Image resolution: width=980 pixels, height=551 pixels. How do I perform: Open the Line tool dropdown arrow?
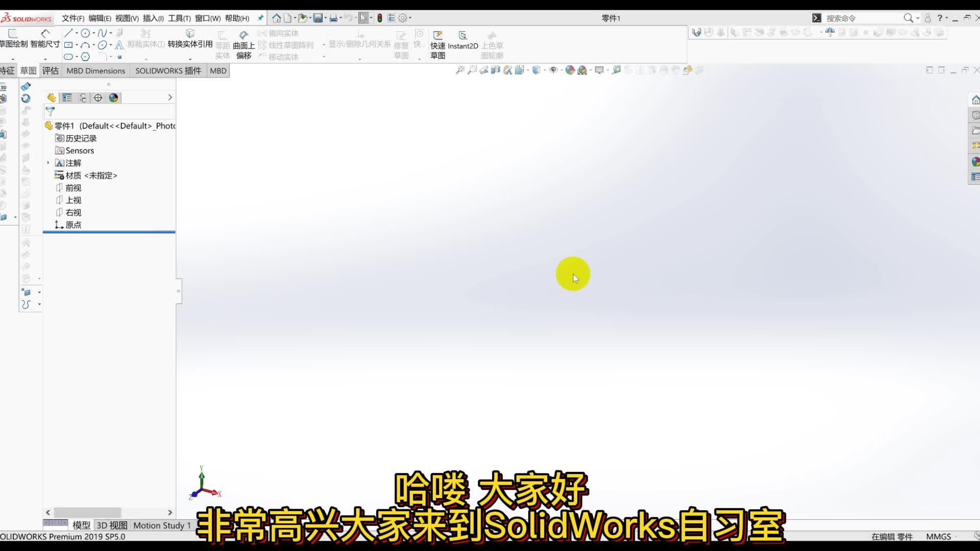click(77, 33)
